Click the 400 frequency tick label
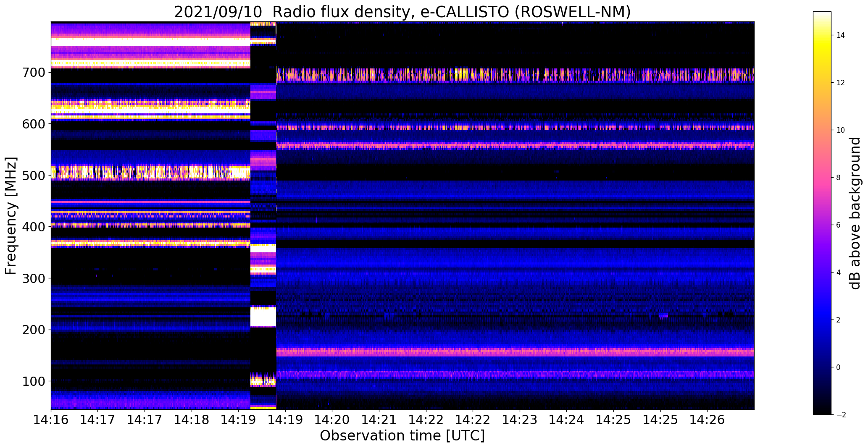Viewport: 868px width, 448px height. point(33,227)
